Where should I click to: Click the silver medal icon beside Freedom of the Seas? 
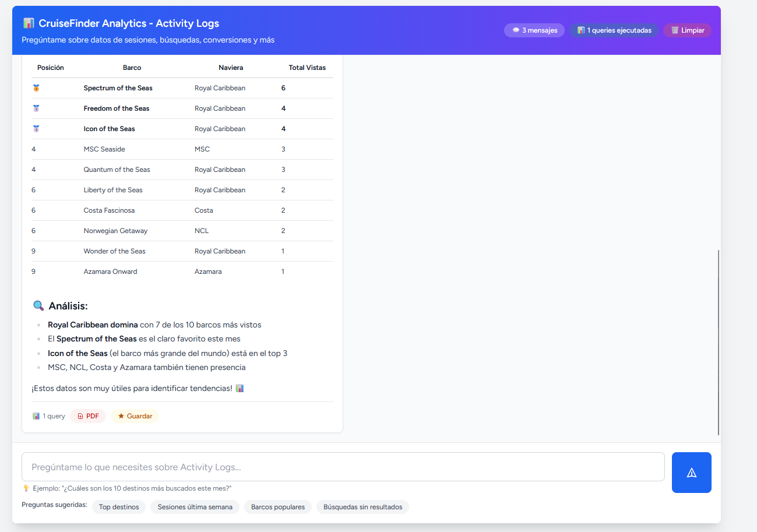pos(36,108)
